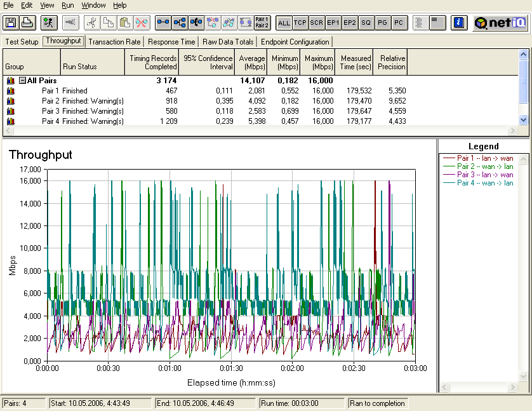The image size is (532, 411).
Task: Collapse the All Pairs tree group
Action: tap(22, 81)
